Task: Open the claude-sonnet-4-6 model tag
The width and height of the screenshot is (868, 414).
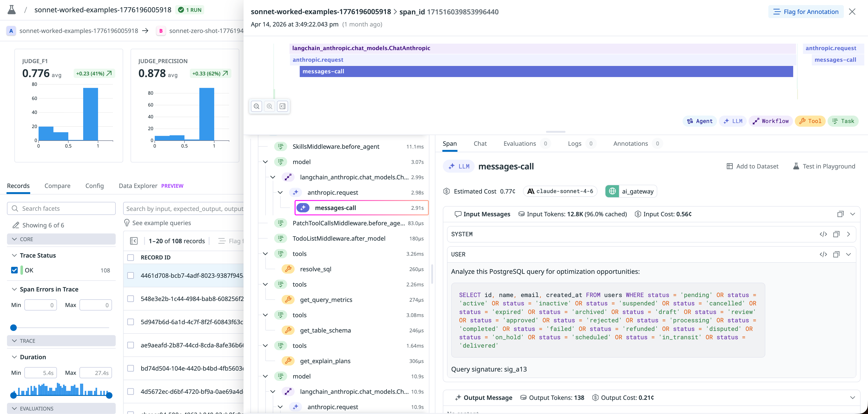Action: click(x=560, y=191)
